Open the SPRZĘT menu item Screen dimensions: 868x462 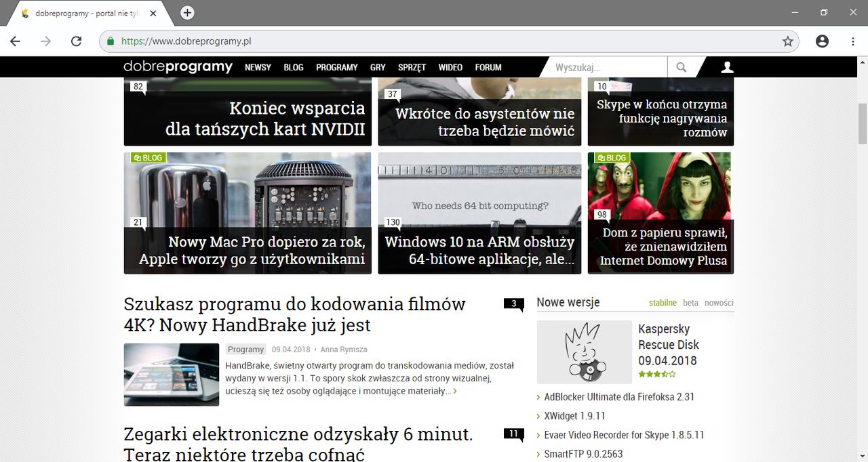(x=412, y=67)
